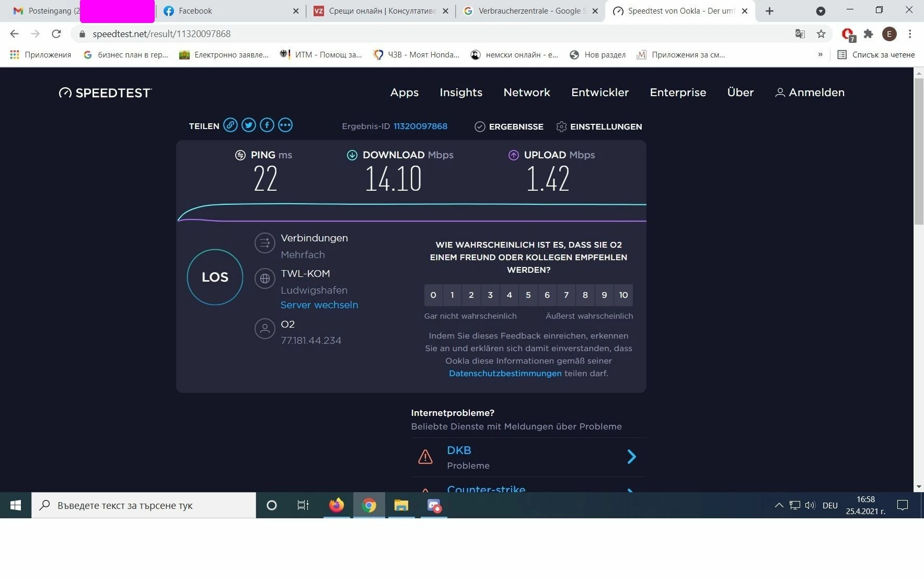Click the red extension icon with badge 7

coord(848,34)
